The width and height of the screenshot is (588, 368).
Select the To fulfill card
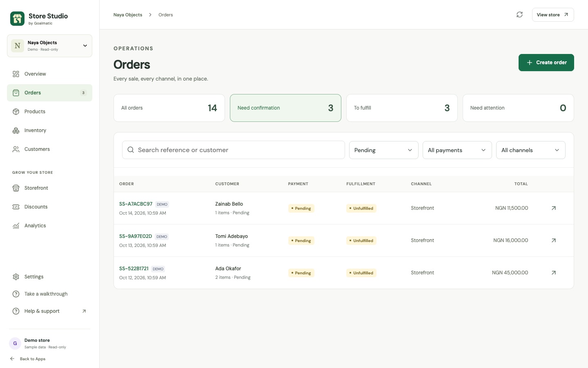pos(402,108)
